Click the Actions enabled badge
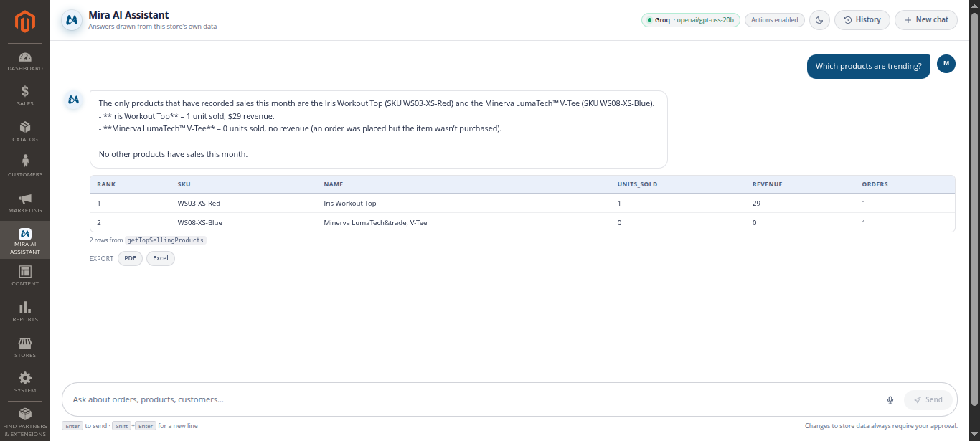The height and width of the screenshot is (441, 980). click(775, 20)
